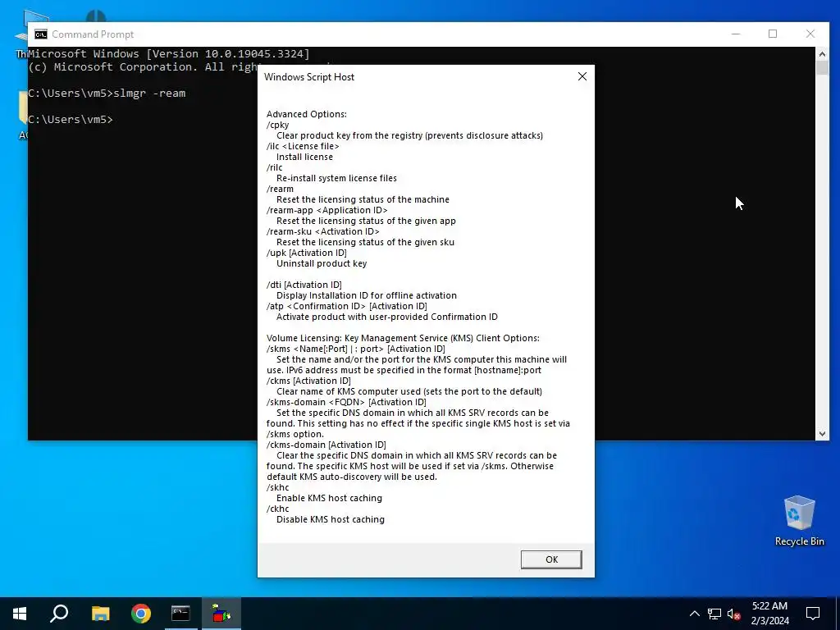
Task: Click '/atp <Confirmation ID>' option line
Action: [x=347, y=306]
